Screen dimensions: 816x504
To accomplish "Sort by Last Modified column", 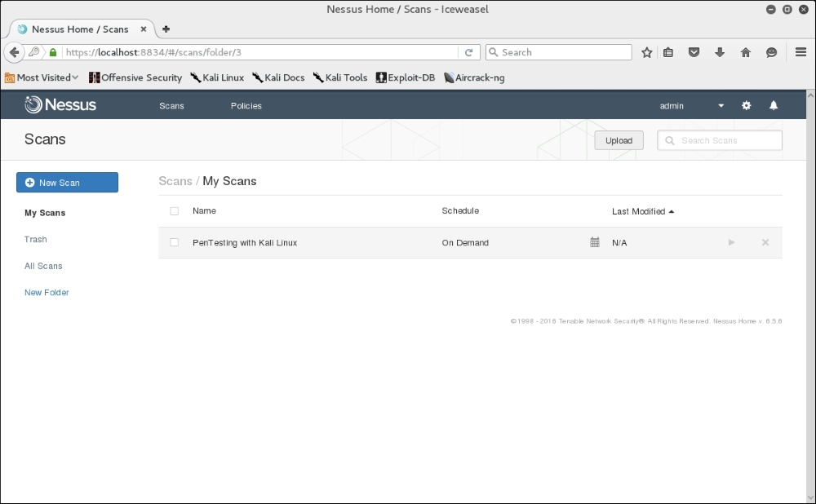I will pos(643,211).
